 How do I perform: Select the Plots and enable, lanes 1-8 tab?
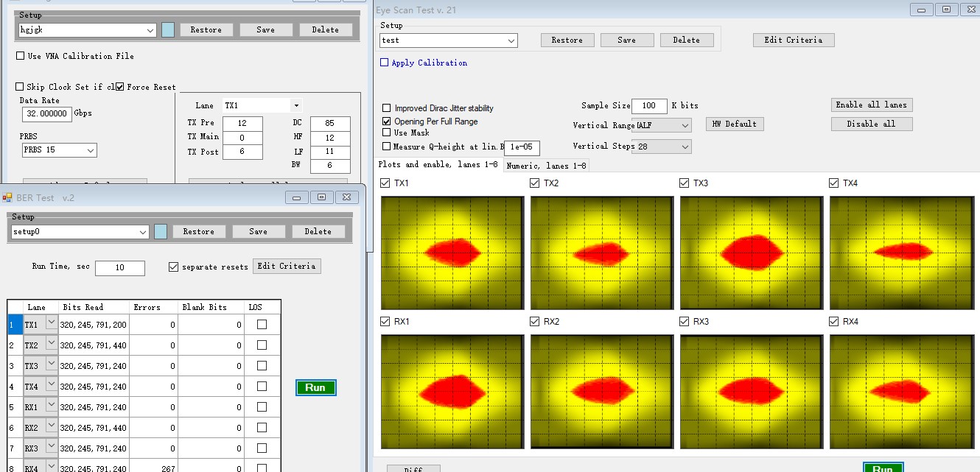pos(438,165)
